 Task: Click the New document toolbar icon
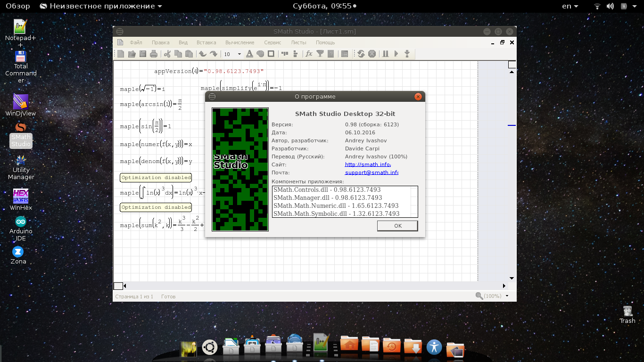121,54
